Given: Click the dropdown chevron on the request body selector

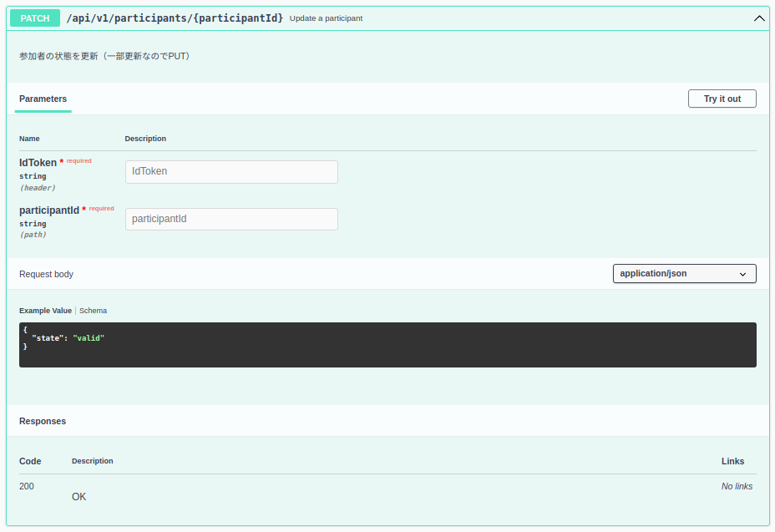Looking at the screenshot, I should tap(742, 274).
